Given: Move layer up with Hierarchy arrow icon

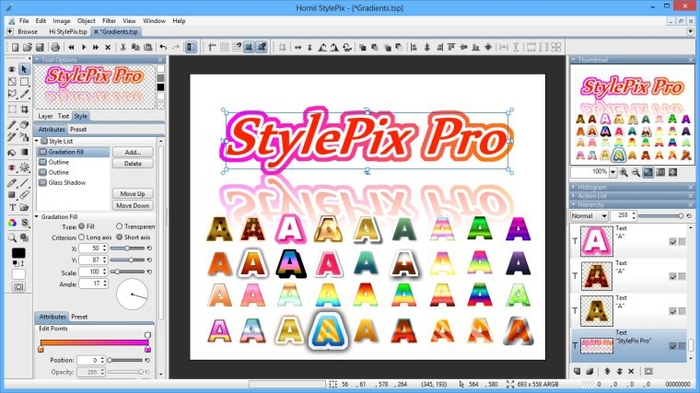Looking at the screenshot, I should (x=607, y=371).
